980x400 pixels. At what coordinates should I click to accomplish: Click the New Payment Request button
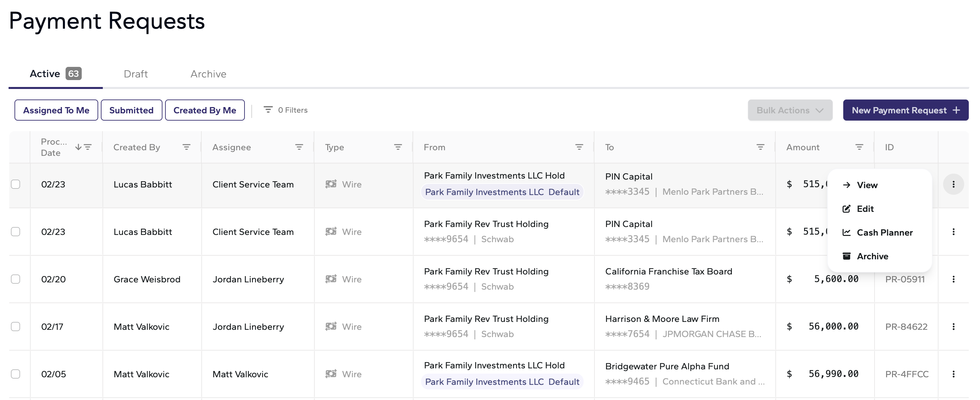905,110
